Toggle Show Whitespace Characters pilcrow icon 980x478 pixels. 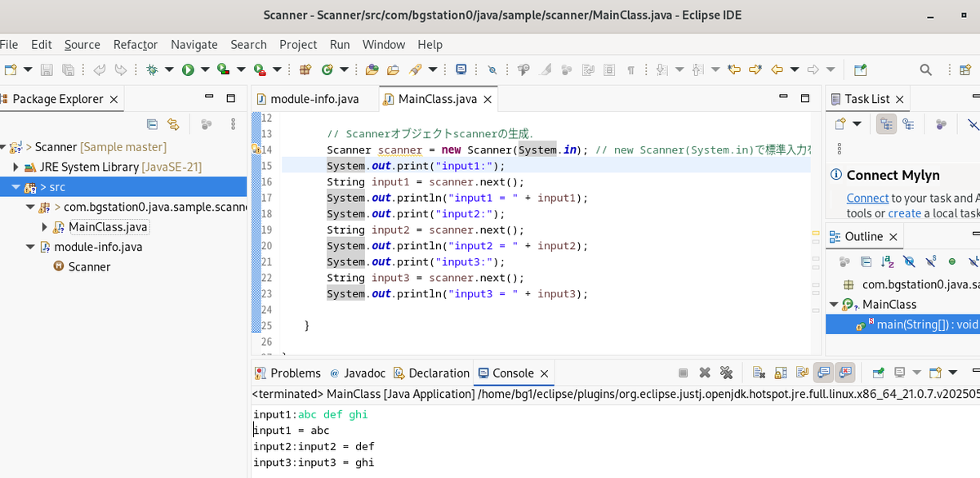pyautogui.click(x=630, y=70)
